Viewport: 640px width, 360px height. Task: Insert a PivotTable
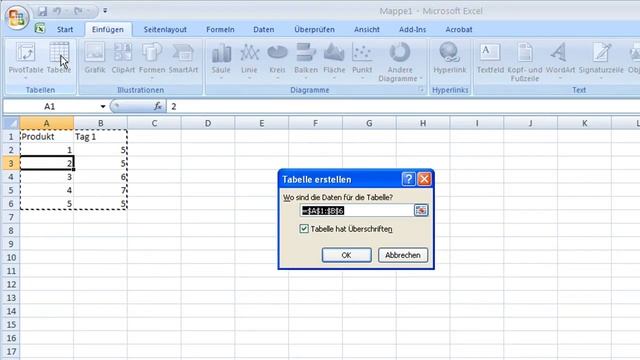coord(26,61)
